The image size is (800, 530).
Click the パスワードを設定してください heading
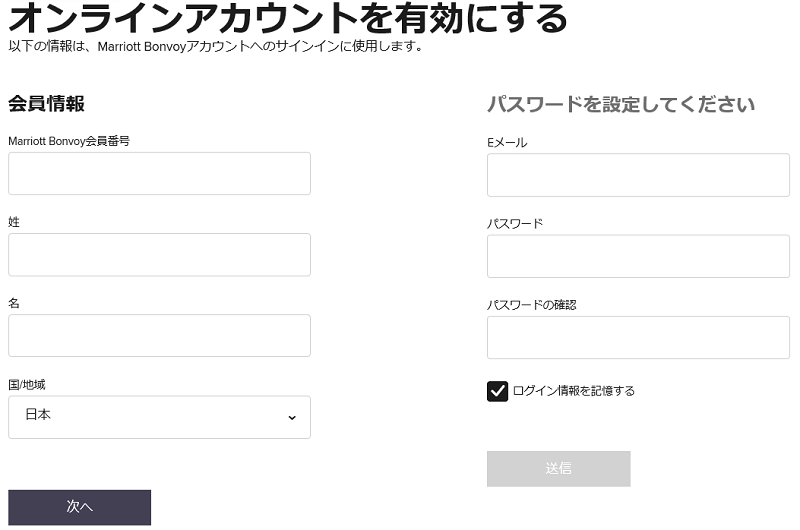621,104
